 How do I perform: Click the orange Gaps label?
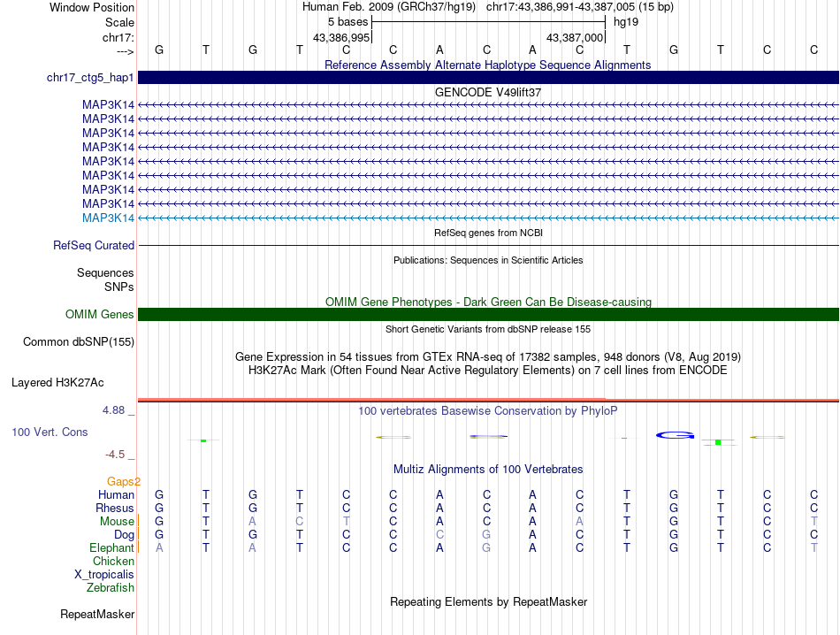pos(123,481)
